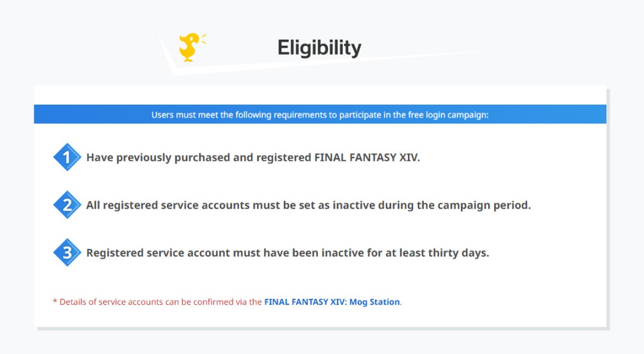Click the 'Have previously purchased and registered' requirement
The height and width of the screenshot is (354, 644).
click(253, 158)
